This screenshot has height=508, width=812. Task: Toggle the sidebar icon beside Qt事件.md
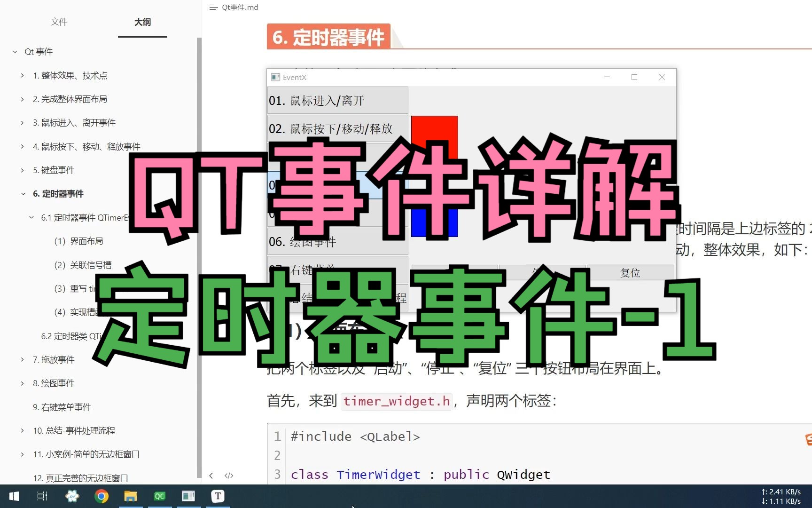point(213,7)
